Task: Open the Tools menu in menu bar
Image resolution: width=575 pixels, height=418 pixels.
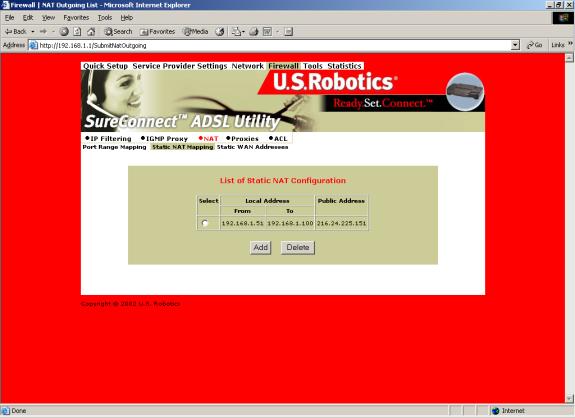Action: [105, 18]
